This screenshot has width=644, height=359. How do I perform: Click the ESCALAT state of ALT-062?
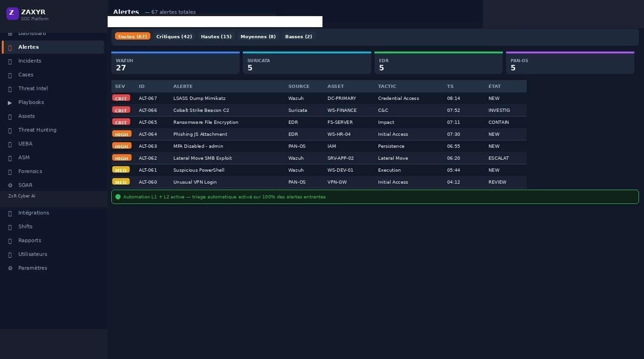[499, 158]
